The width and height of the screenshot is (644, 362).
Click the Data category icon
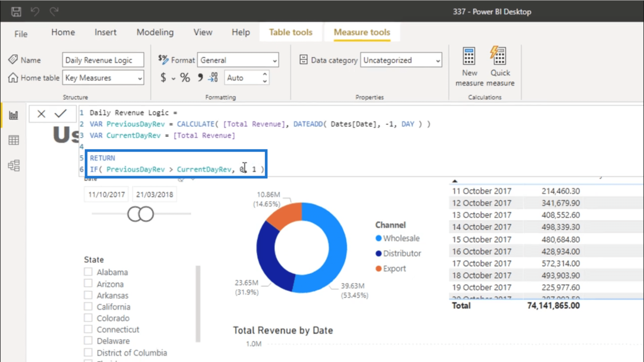tap(304, 60)
